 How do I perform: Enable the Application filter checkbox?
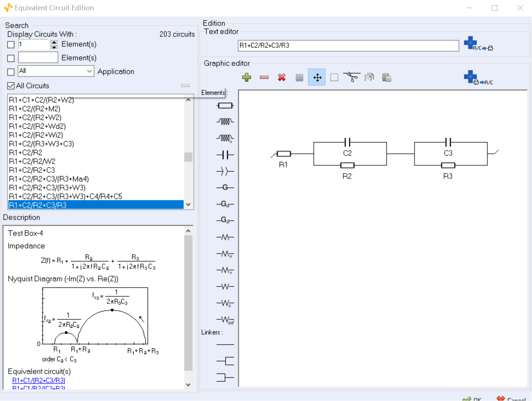click(11, 72)
